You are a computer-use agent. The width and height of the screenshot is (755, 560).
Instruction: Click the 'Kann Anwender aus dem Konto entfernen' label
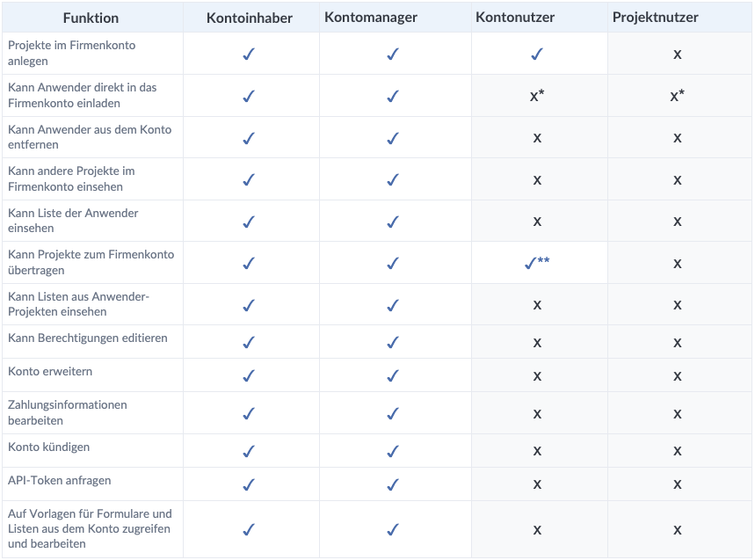[90, 137]
